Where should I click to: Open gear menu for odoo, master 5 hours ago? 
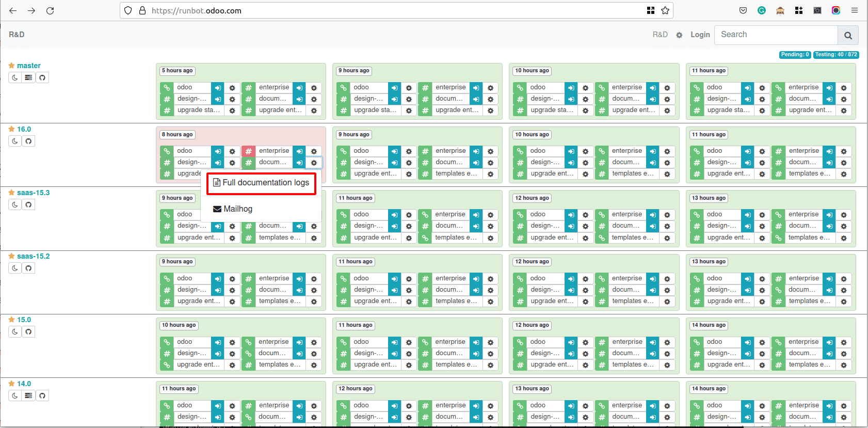tap(232, 88)
